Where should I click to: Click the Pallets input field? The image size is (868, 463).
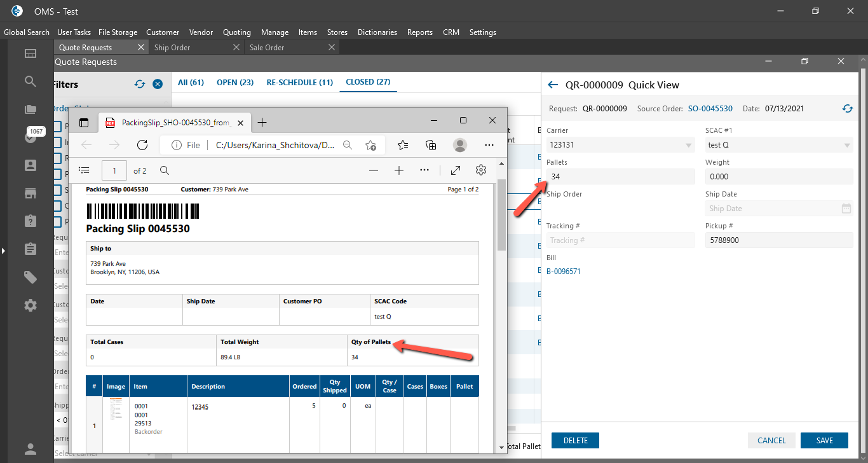(620, 177)
